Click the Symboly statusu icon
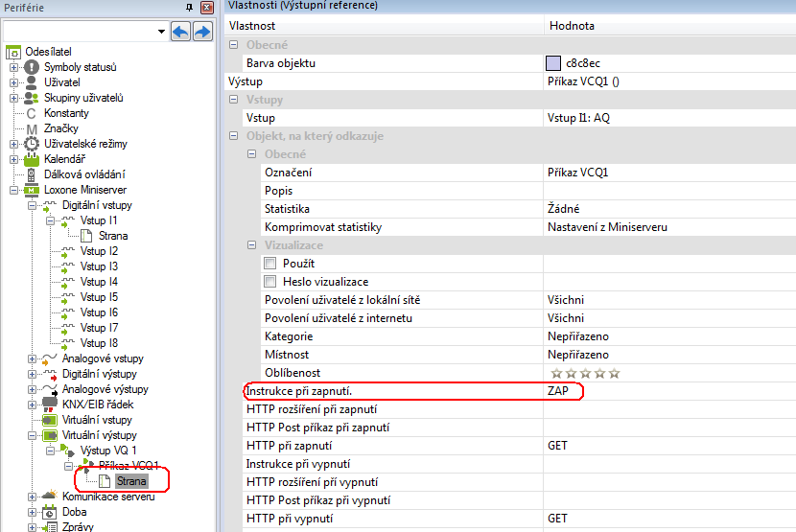This screenshot has height=532, width=796. click(x=32, y=67)
